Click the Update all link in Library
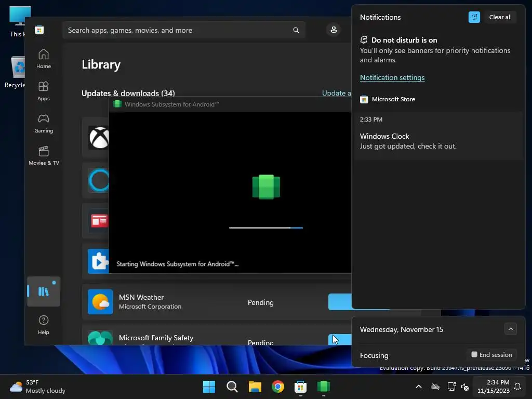Image resolution: width=532 pixels, height=399 pixels. [x=336, y=93]
